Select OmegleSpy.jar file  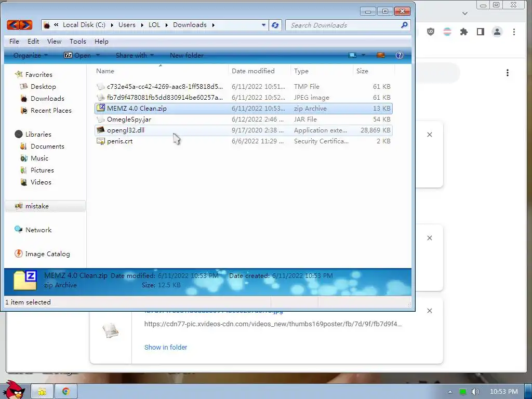(x=243, y=119)
